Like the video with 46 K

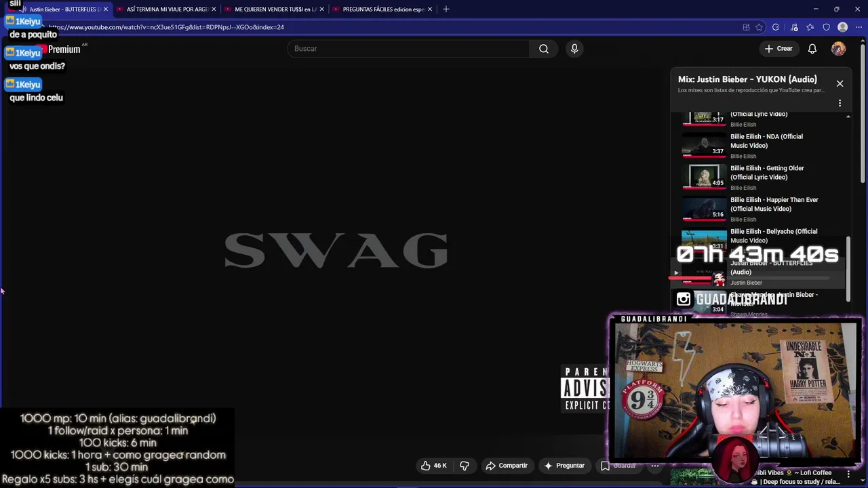coord(433,466)
